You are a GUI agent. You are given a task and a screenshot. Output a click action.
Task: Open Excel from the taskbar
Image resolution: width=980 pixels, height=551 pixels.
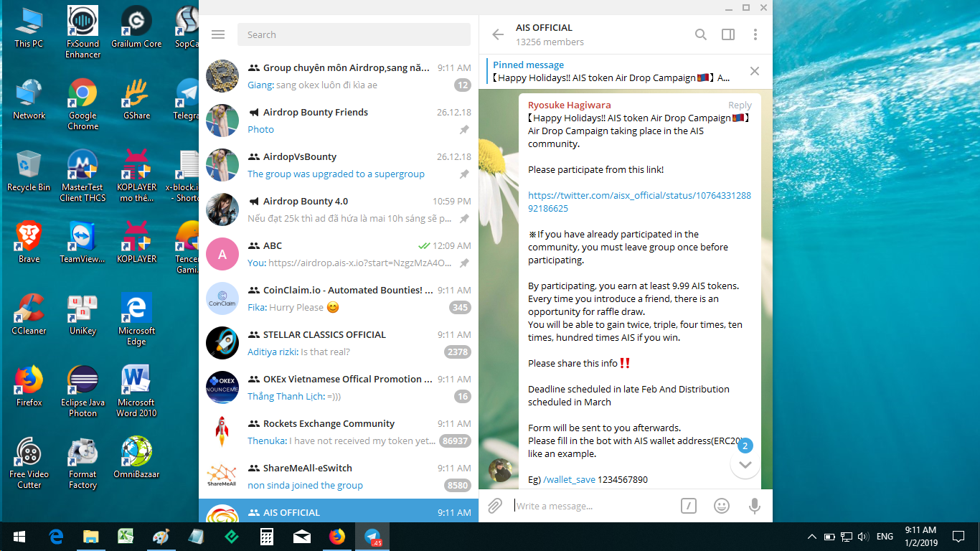pos(126,537)
